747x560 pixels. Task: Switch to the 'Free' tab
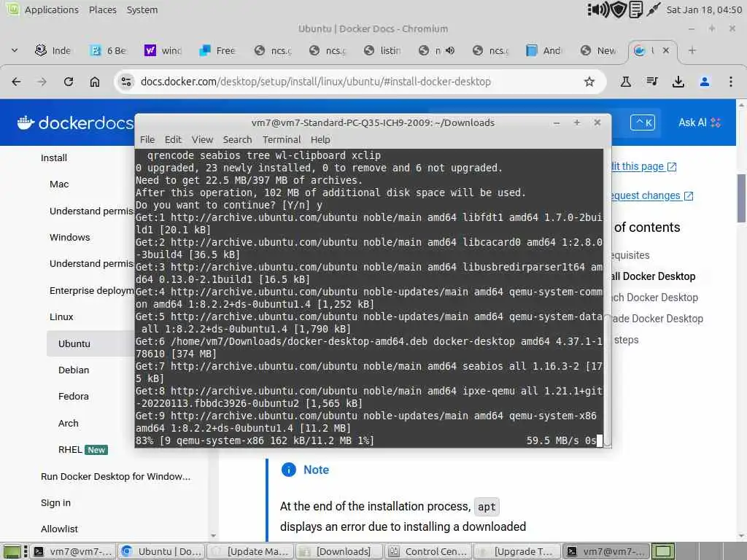point(217,50)
